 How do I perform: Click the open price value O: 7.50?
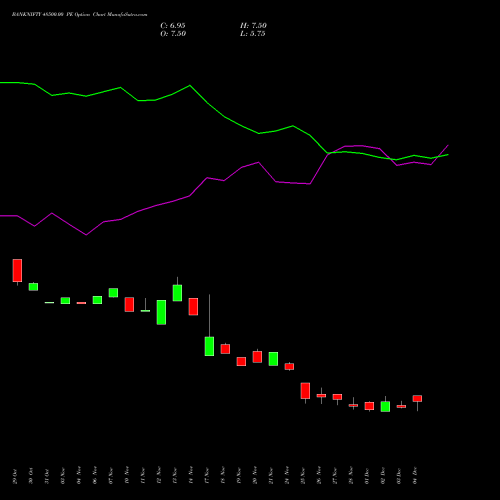tap(173, 34)
